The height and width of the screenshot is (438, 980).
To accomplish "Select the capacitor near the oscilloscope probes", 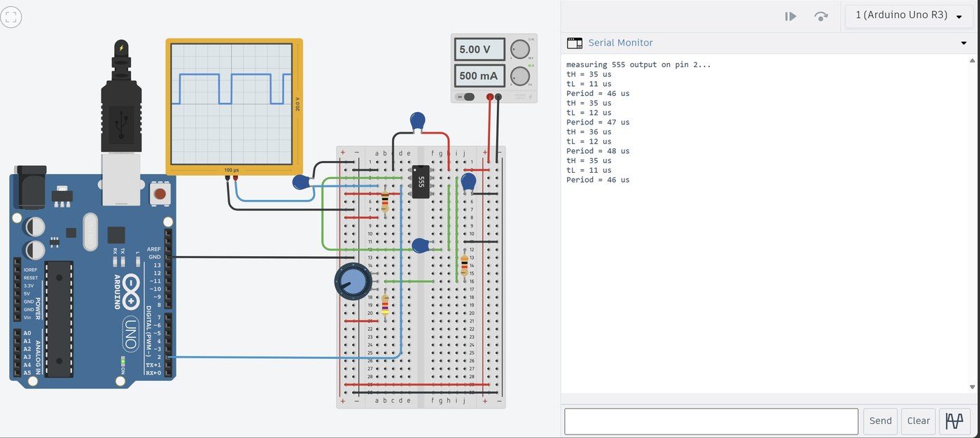I will pos(302,183).
